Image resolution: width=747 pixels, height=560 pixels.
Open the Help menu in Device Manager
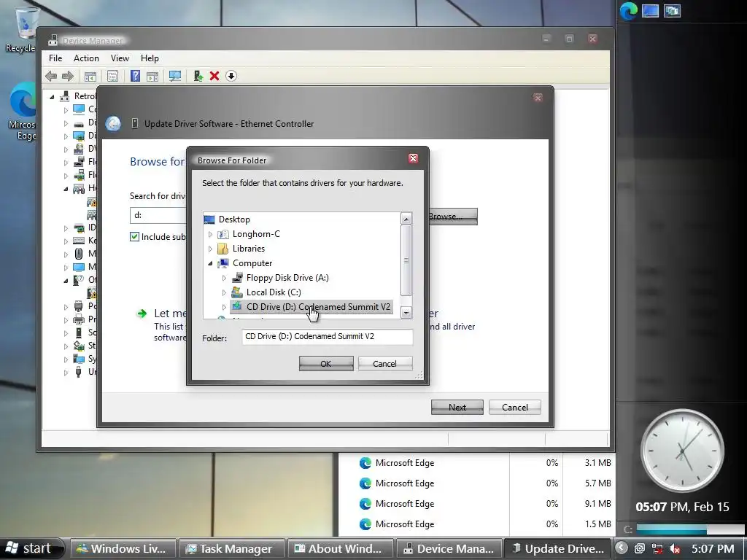[x=150, y=58]
